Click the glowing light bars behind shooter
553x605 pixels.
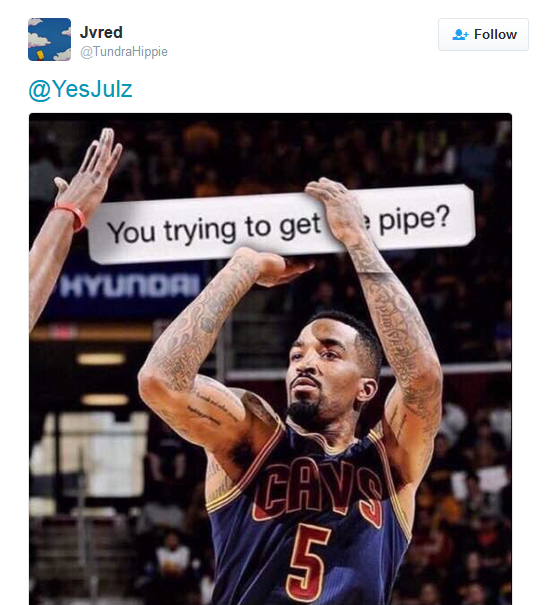(103, 379)
